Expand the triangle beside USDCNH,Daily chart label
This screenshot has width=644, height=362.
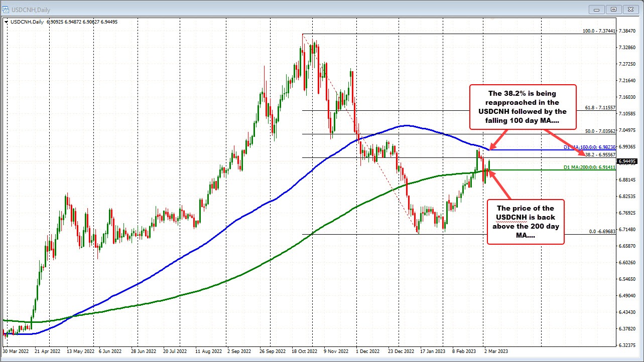6,22
